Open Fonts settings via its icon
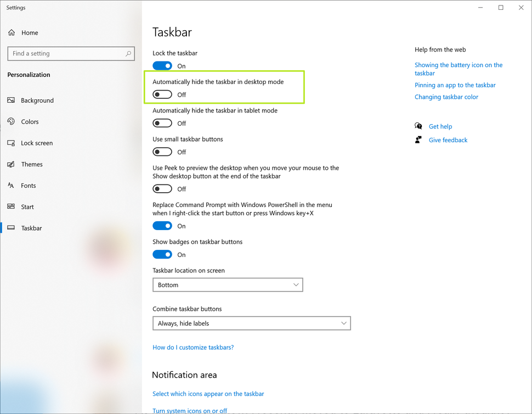Screen dimensions: 532x414 coord(12,186)
